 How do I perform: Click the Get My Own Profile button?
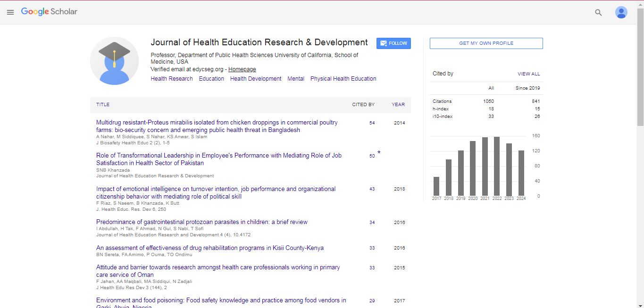tap(486, 43)
